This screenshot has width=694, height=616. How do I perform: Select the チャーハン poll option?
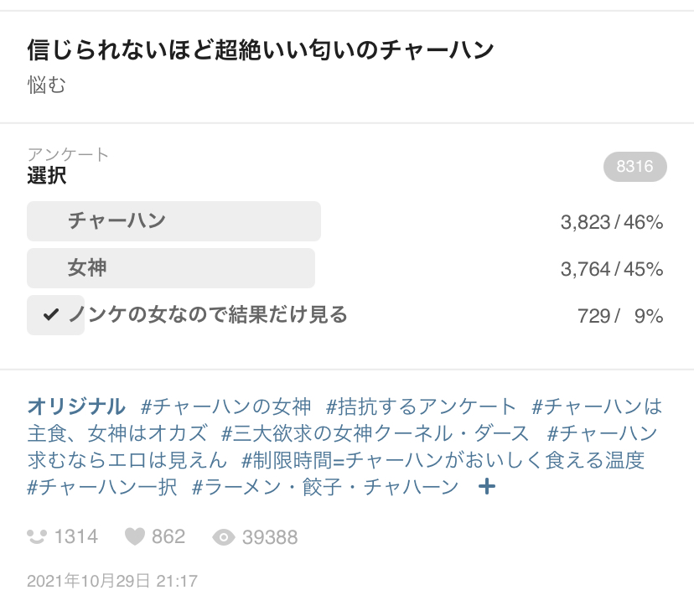click(x=174, y=221)
